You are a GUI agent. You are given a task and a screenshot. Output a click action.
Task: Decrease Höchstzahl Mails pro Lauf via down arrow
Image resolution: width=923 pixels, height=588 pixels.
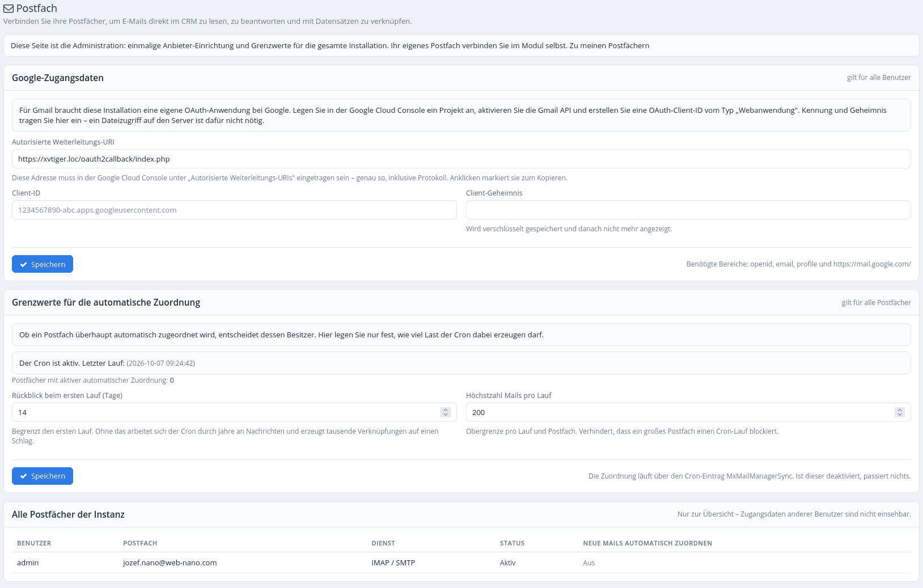tap(900, 415)
